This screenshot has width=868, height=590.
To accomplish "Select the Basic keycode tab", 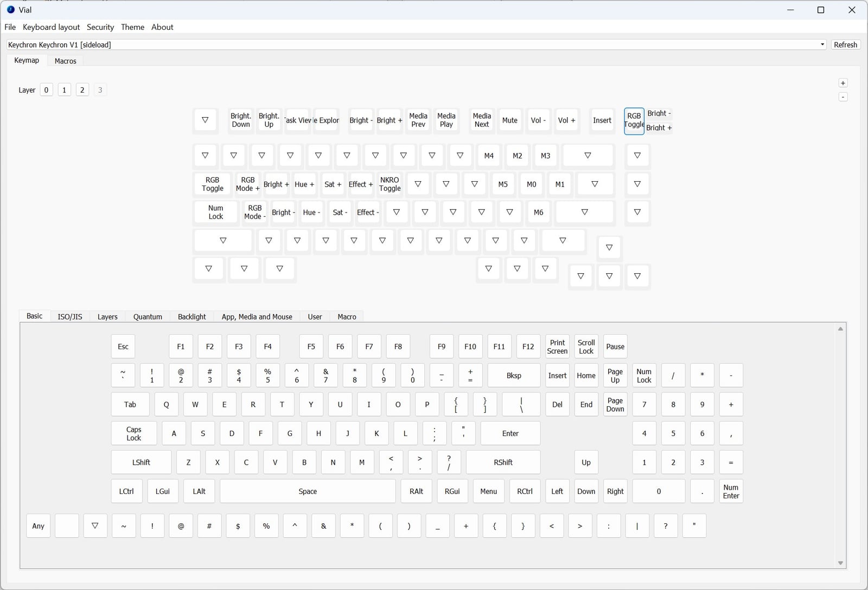I will (35, 316).
